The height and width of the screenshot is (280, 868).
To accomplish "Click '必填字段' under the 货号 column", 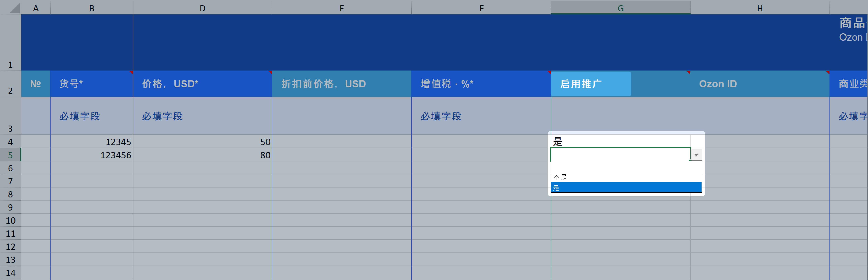I will pos(80,116).
